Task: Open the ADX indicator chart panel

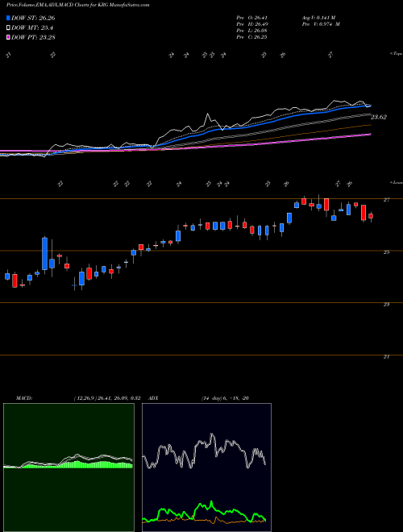Action: click(206, 468)
